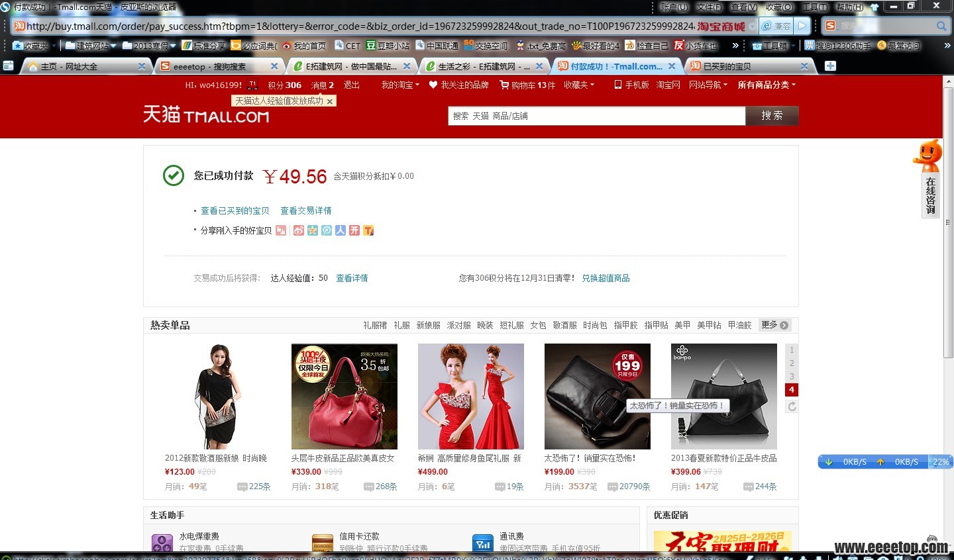Expand the 我的淘宝 dropdown
The image size is (954, 560).
[x=400, y=85]
